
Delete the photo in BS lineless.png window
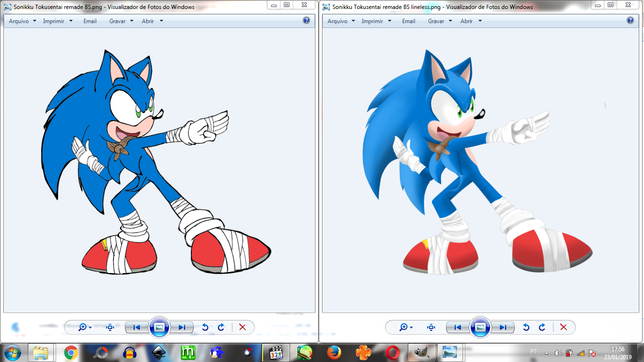pos(563,327)
